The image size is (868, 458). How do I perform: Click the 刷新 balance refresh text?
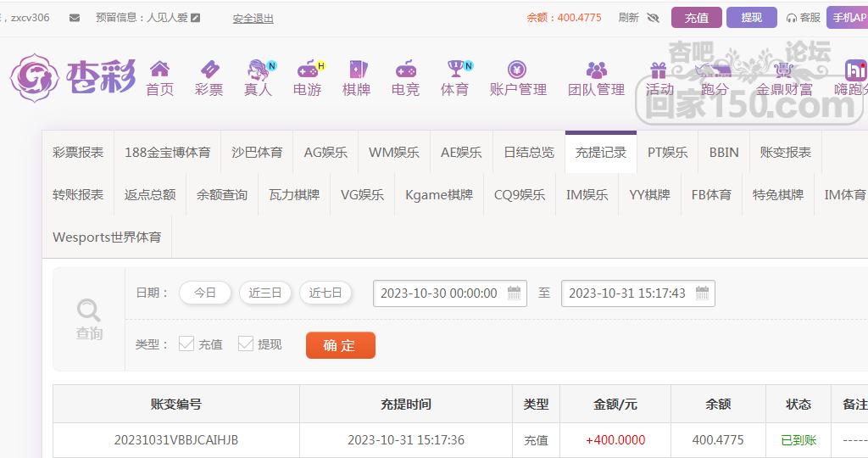(x=628, y=18)
